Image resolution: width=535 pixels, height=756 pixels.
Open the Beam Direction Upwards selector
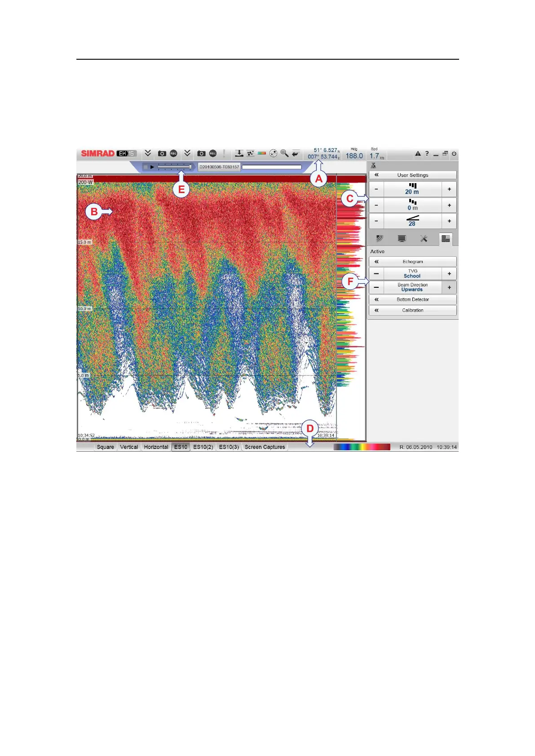coord(412,287)
